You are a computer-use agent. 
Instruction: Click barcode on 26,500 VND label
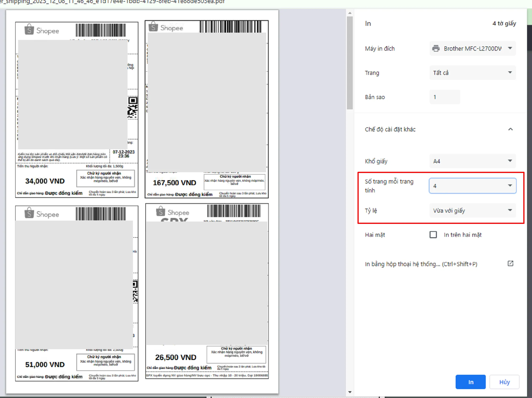point(234,211)
